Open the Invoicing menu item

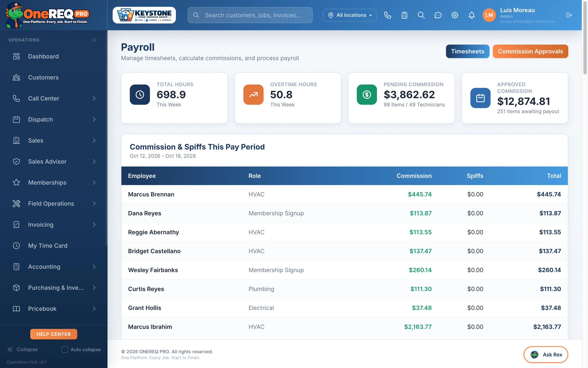click(x=54, y=224)
